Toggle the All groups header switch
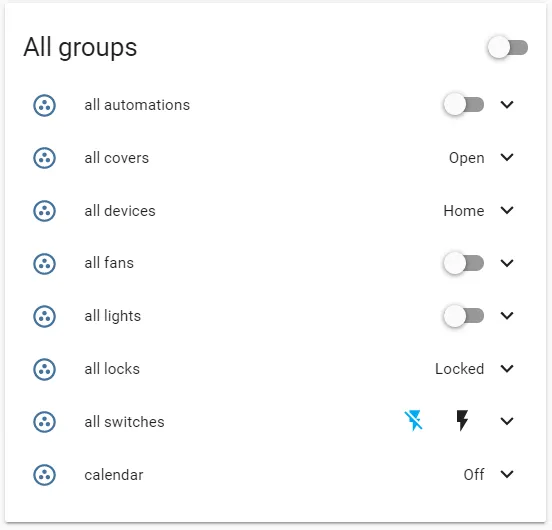Image resolution: width=552 pixels, height=530 pixels. point(508,48)
